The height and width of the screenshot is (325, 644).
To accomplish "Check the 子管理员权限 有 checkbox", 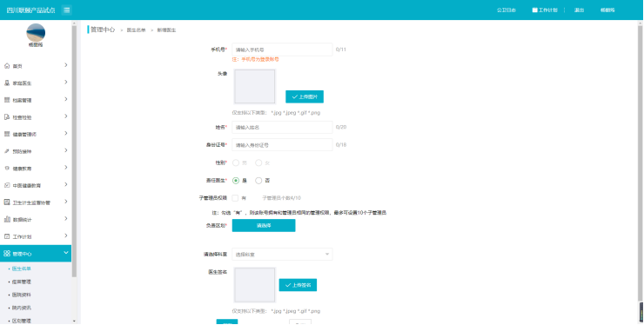I will (235, 198).
